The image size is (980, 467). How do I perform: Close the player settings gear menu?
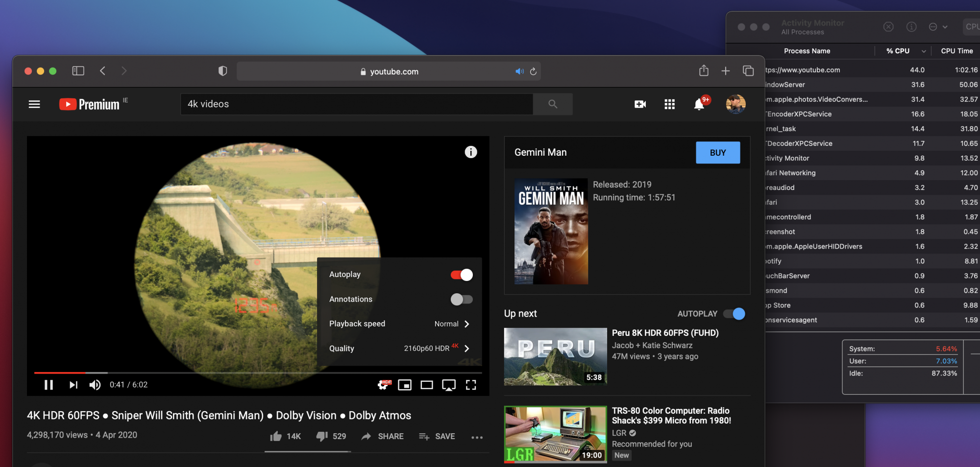click(x=383, y=385)
